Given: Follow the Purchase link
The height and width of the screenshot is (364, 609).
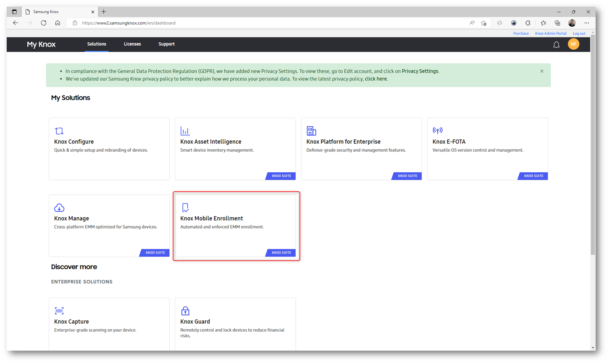Looking at the screenshot, I should coord(521,33).
